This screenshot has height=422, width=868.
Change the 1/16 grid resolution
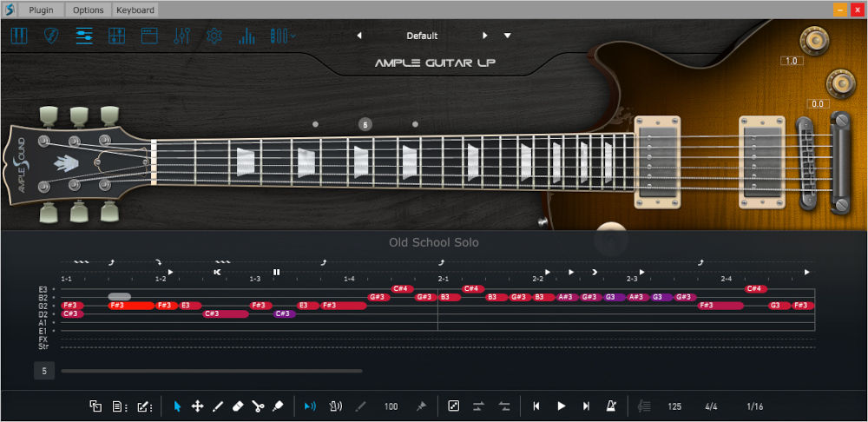755,406
